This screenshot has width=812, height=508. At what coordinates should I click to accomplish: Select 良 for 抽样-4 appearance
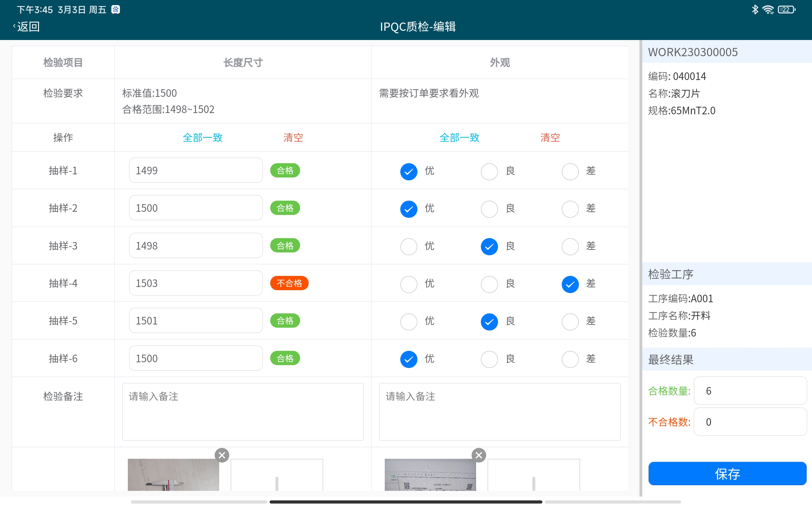[x=489, y=284]
